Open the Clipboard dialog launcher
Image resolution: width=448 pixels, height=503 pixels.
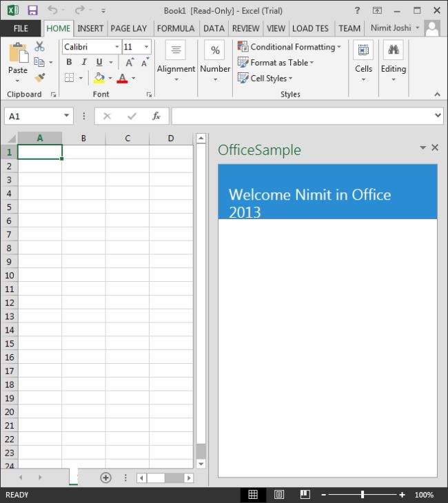pos(53,94)
